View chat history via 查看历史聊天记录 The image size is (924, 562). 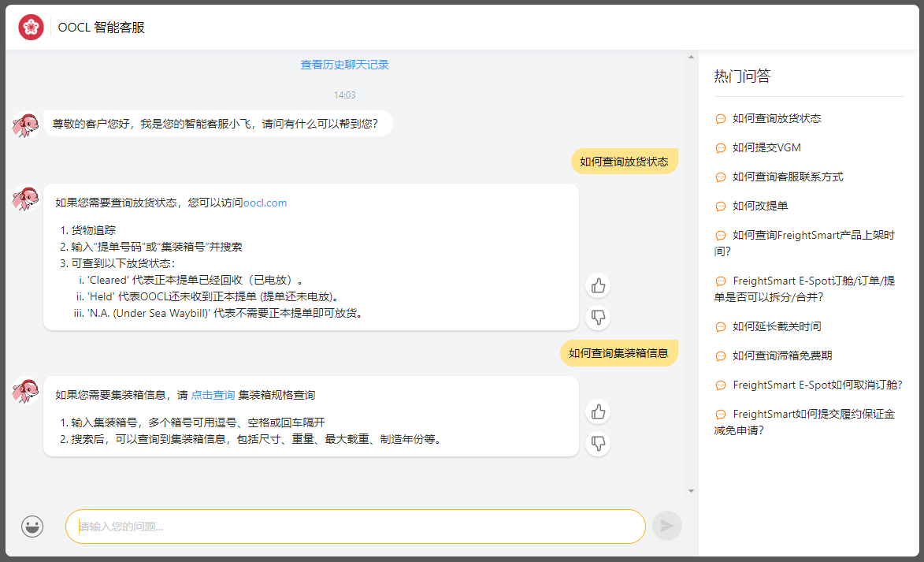pos(344,65)
